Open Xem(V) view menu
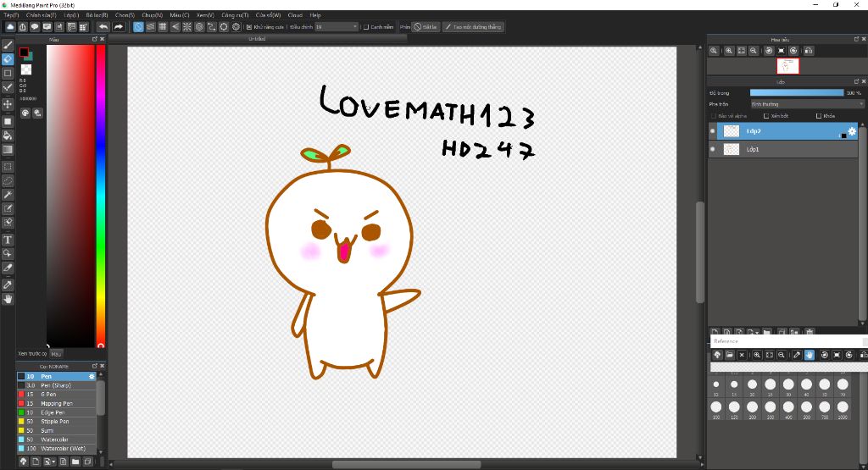 pyautogui.click(x=205, y=15)
